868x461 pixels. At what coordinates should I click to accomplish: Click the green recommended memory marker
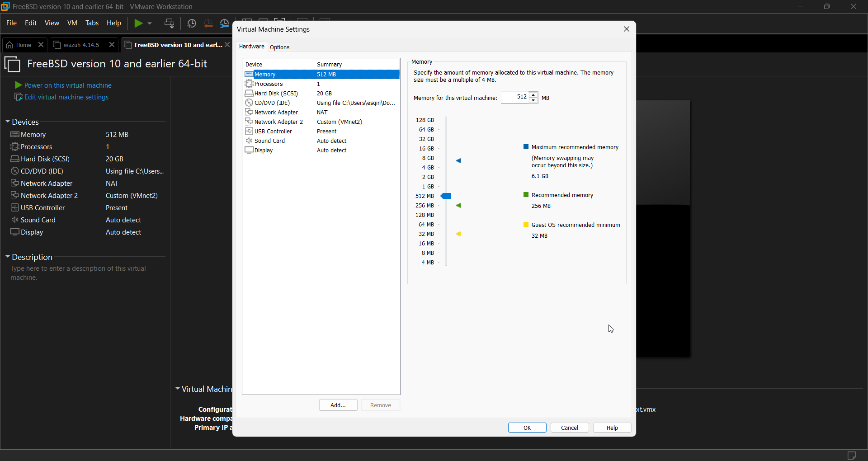click(x=458, y=206)
